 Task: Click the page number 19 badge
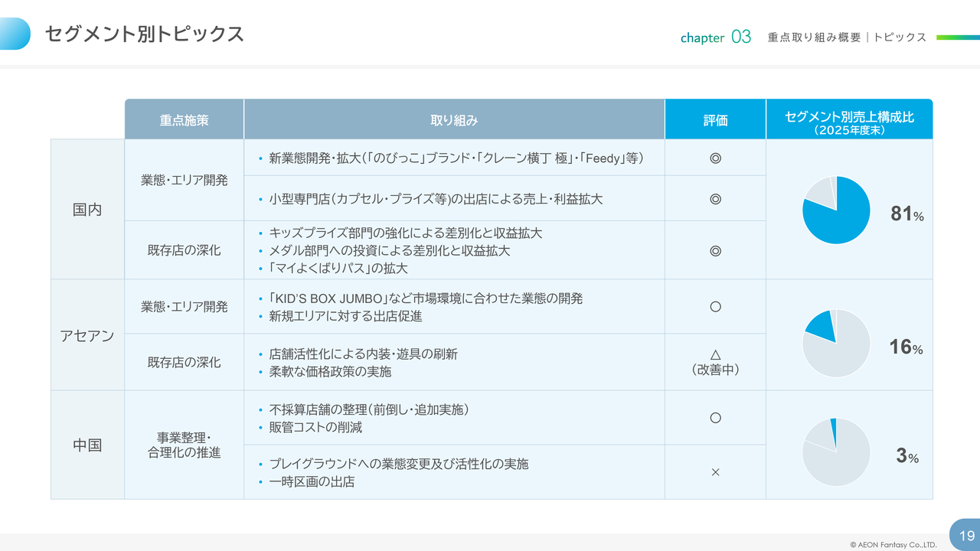966,536
